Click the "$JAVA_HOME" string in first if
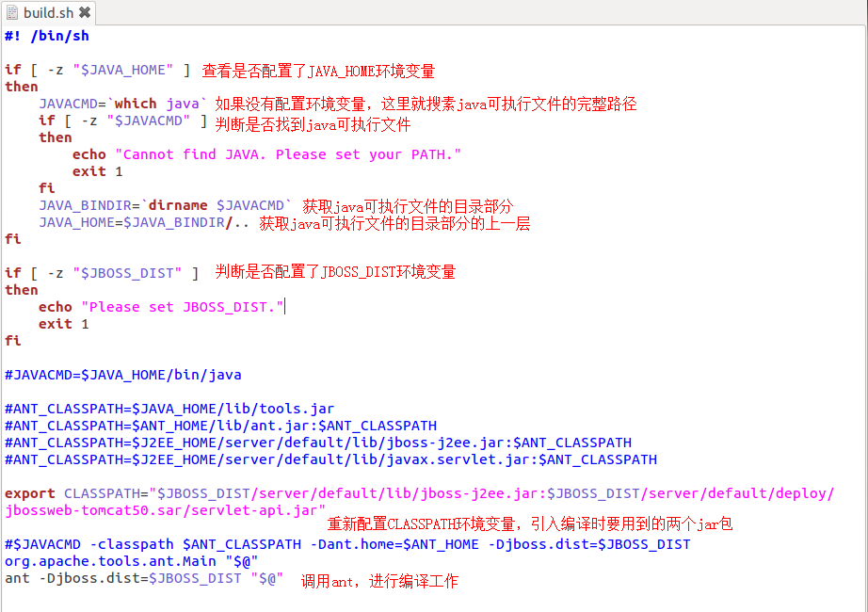 click(x=123, y=70)
